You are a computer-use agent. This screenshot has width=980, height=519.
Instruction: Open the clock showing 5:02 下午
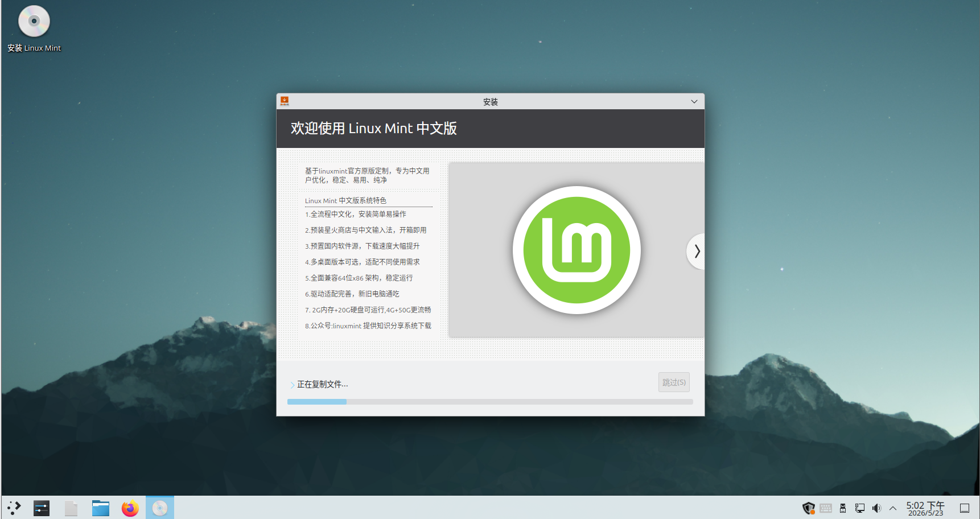click(x=925, y=508)
